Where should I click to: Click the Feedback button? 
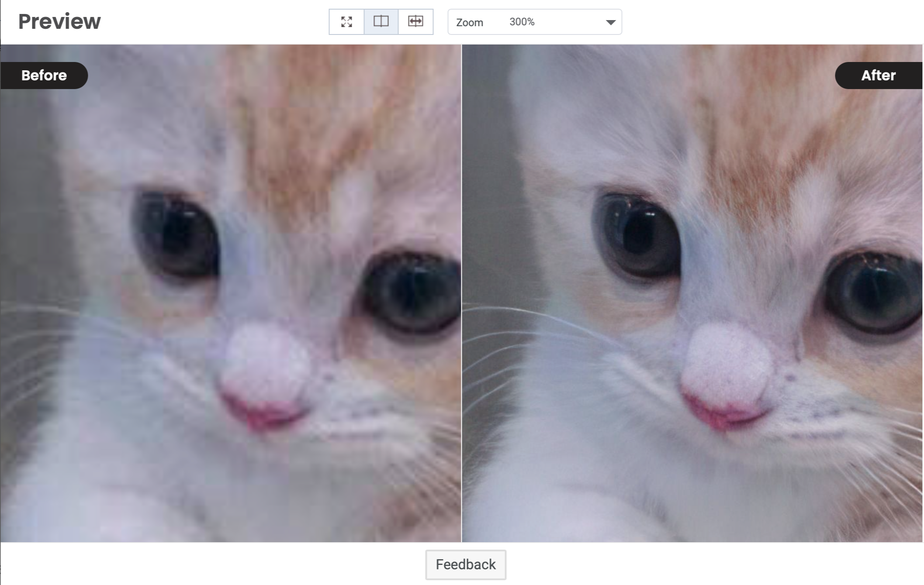point(466,564)
